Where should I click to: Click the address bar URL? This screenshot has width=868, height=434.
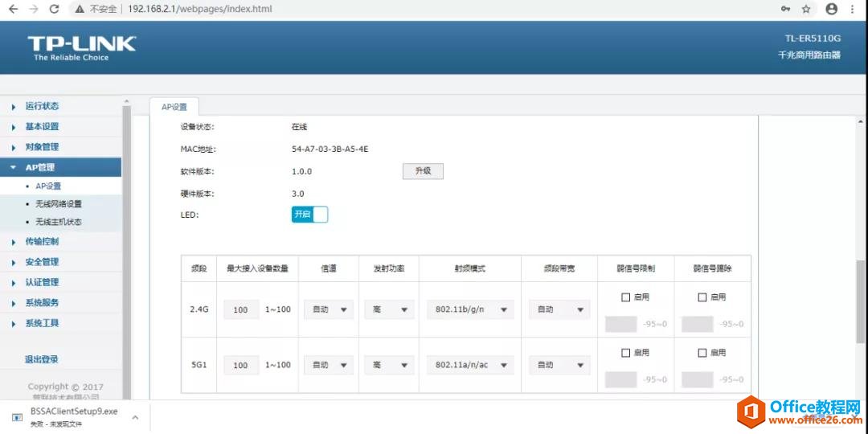coord(200,9)
